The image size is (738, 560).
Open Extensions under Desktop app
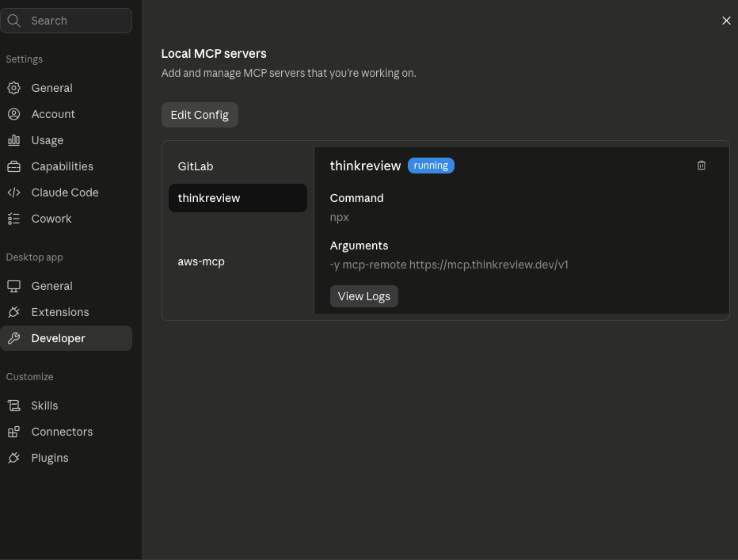(x=66, y=312)
